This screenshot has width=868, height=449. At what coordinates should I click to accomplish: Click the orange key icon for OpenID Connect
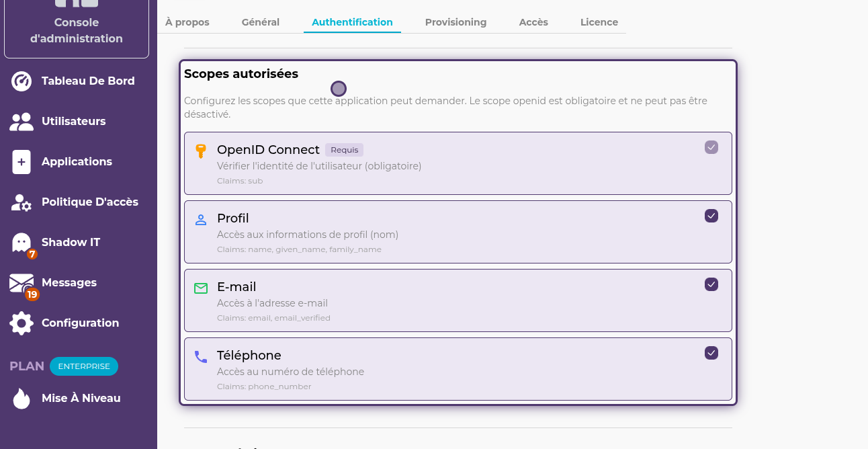tap(200, 151)
